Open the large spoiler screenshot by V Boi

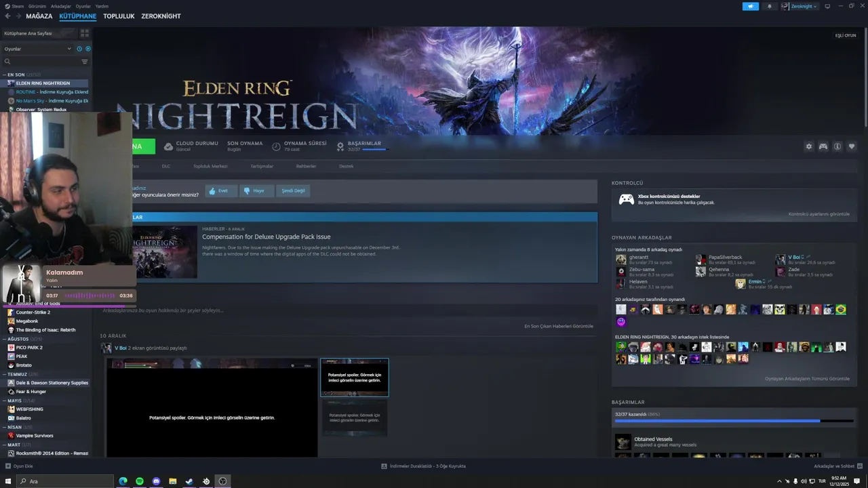212,408
